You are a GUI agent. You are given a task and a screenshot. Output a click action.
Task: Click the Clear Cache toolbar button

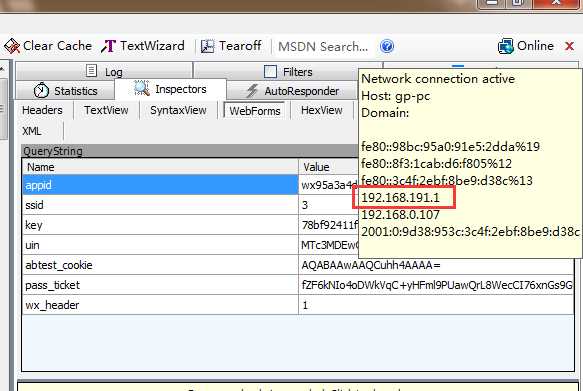coord(48,46)
